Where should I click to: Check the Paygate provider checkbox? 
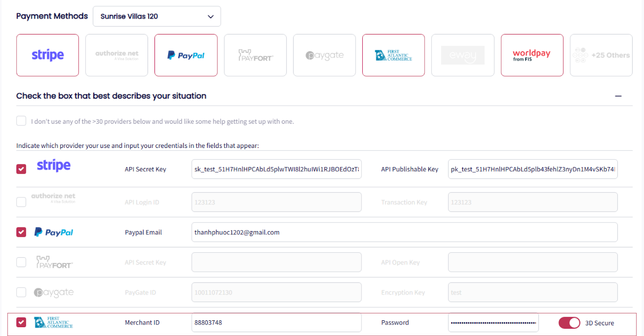pos(21,292)
